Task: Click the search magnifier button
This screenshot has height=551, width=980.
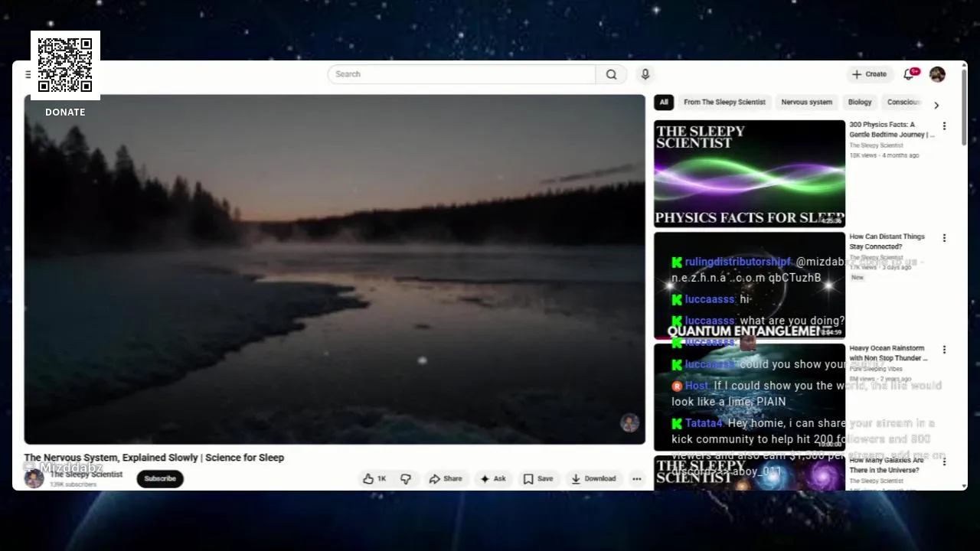Action: [611, 74]
